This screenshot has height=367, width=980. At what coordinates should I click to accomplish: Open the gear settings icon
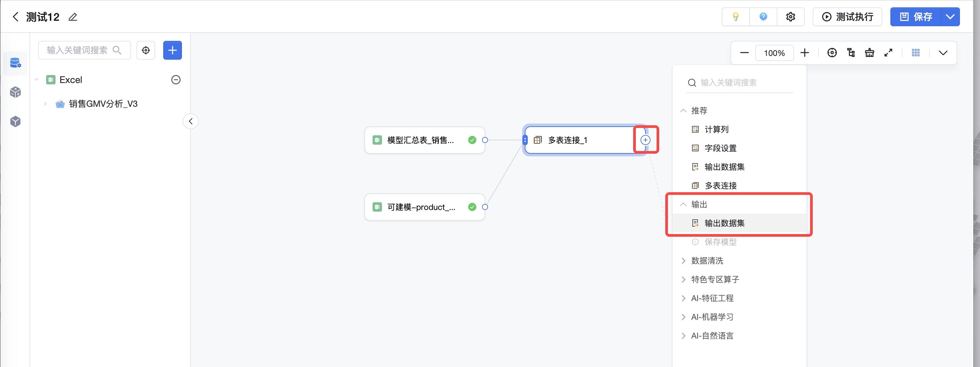pyautogui.click(x=791, y=17)
